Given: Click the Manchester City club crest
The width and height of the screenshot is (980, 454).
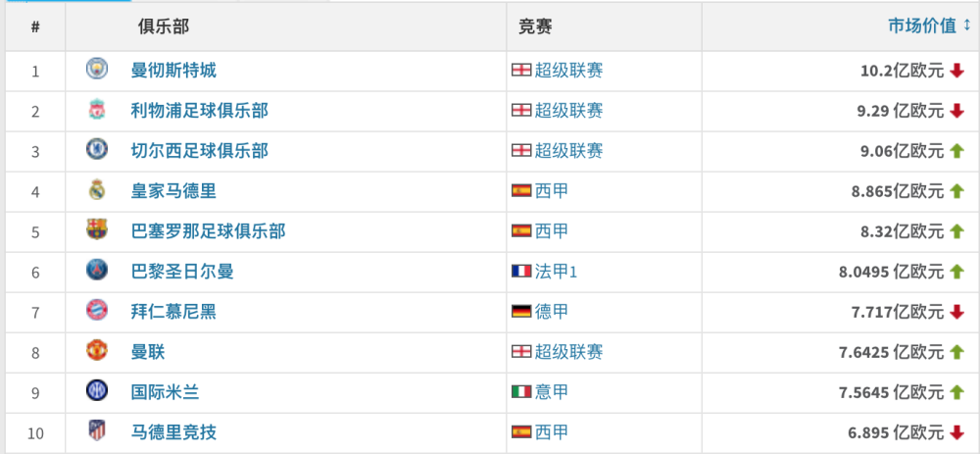Looking at the screenshot, I should coord(97,69).
